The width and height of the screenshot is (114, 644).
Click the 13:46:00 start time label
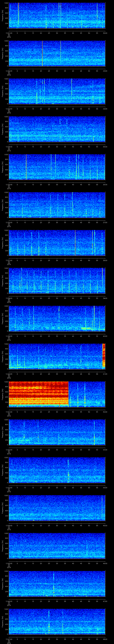[x=9, y=601]
